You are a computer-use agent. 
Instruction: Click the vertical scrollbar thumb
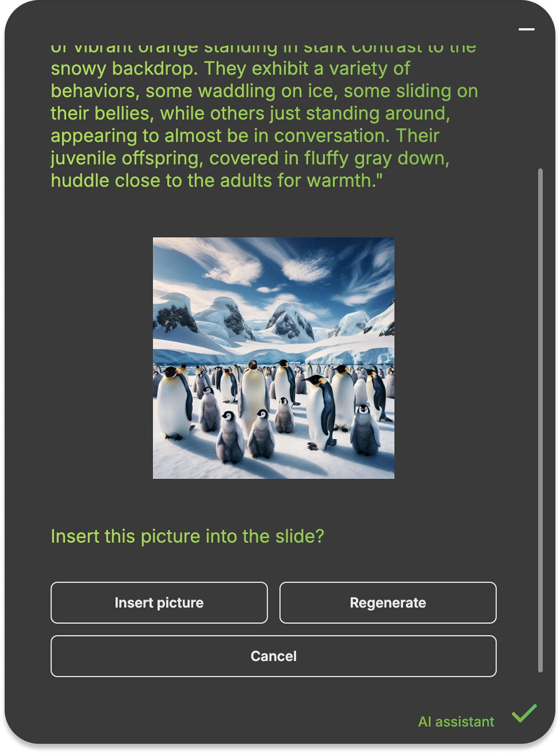click(540, 420)
